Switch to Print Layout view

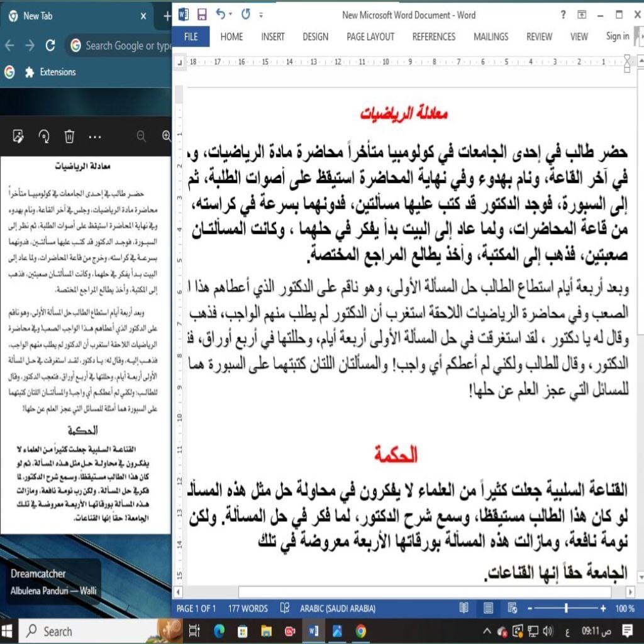488,608
